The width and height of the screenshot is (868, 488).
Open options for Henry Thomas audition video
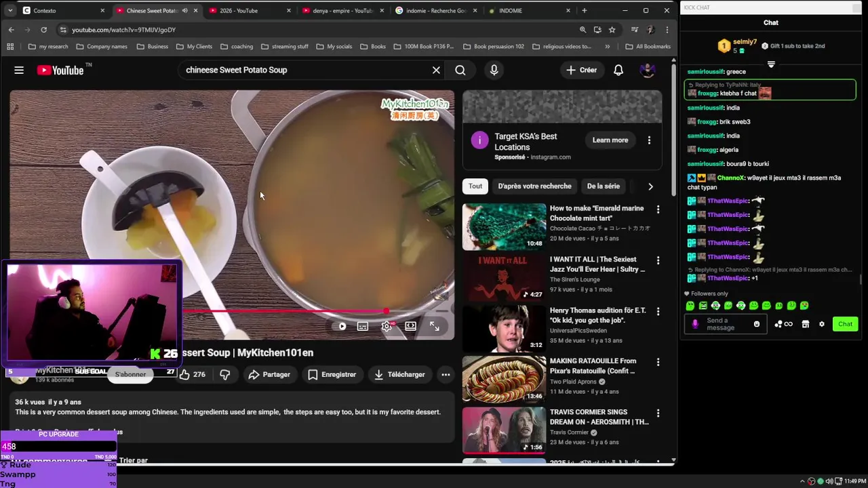pos(658,311)
